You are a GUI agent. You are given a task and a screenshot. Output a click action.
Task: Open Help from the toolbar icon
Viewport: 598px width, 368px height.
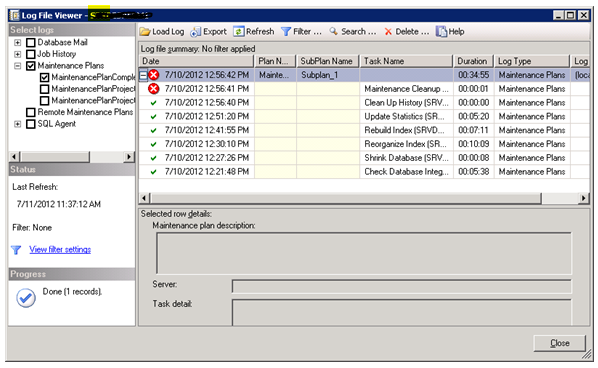[x=441, y=32]
